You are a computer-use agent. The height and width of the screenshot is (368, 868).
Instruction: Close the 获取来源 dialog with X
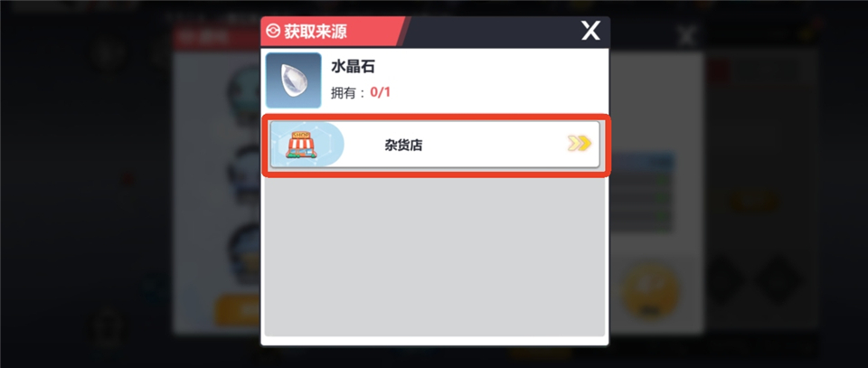coord(590,31)
